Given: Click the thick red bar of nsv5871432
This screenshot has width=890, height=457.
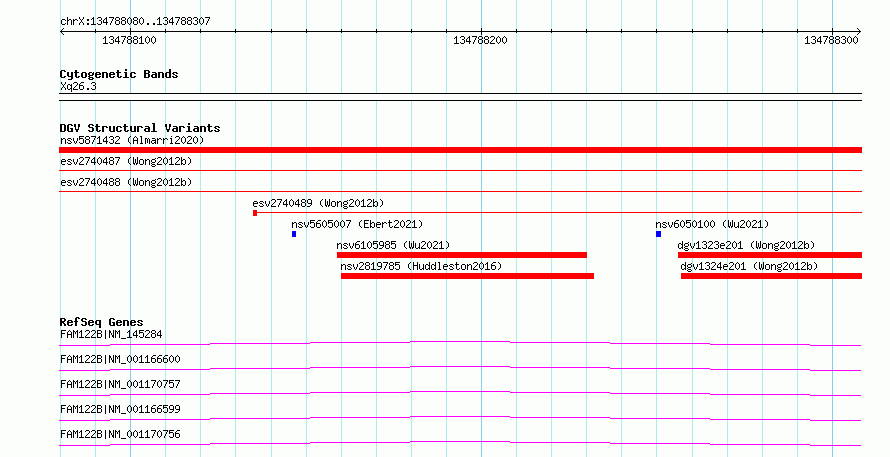Looking at the screenshot, I should coord(460,150).
